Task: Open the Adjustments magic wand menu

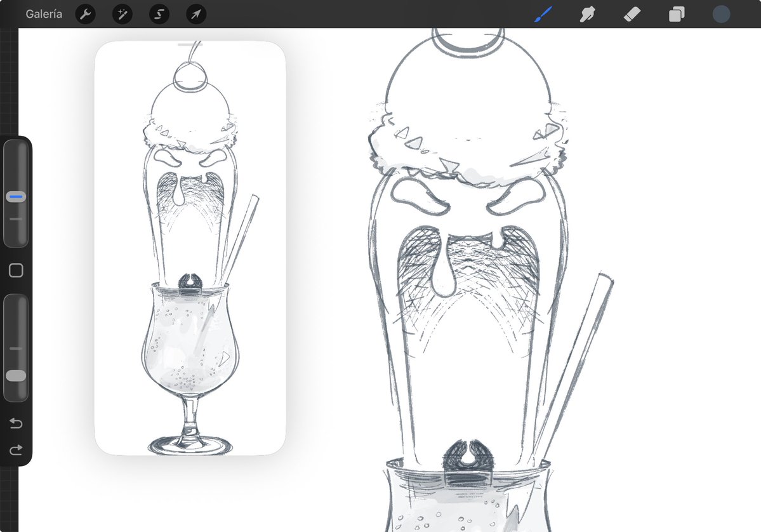Action: pyautogui.click(x=122, y=14)
